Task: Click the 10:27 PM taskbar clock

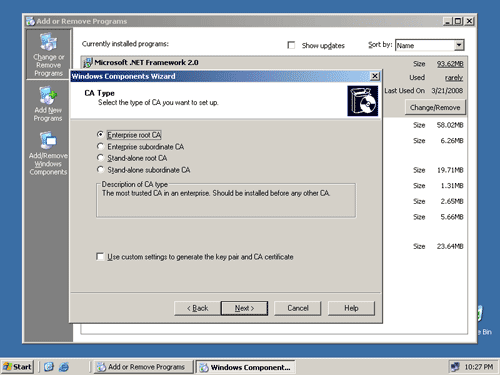Action: point(479,367)
